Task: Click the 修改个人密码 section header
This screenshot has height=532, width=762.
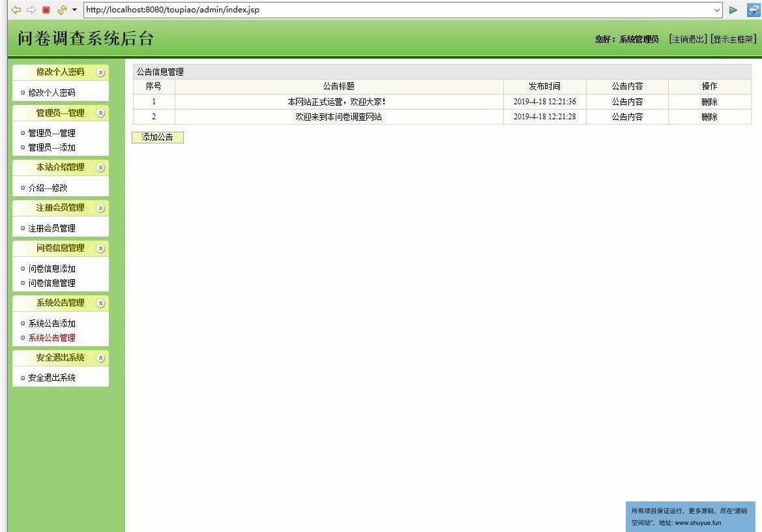Action: pyautogui.click(x=60, y=72)
